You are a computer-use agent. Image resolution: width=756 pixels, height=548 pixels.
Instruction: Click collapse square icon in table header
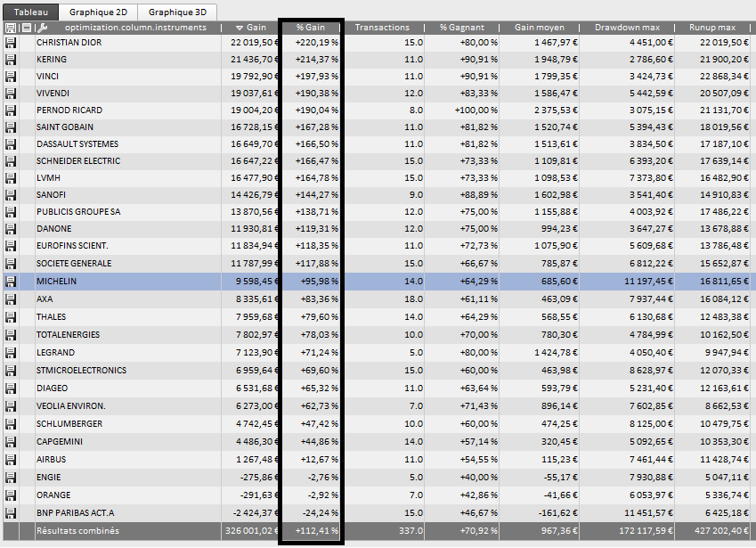pyautogui.click(x=27, y=28)
